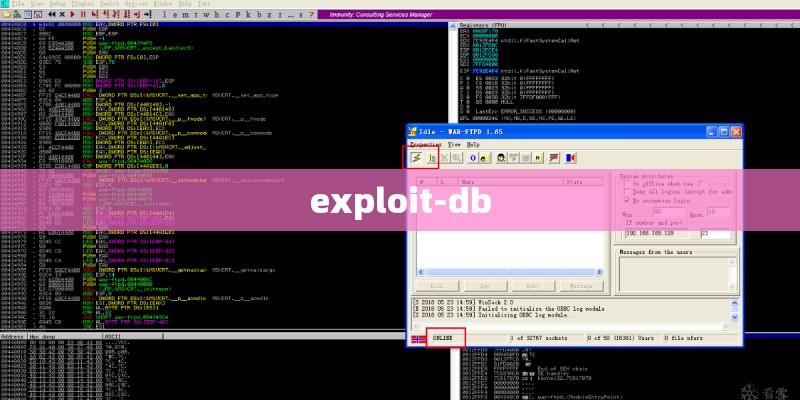Open Immunity Debug menu
Screen dimensions: 800x400
[58, 4]
